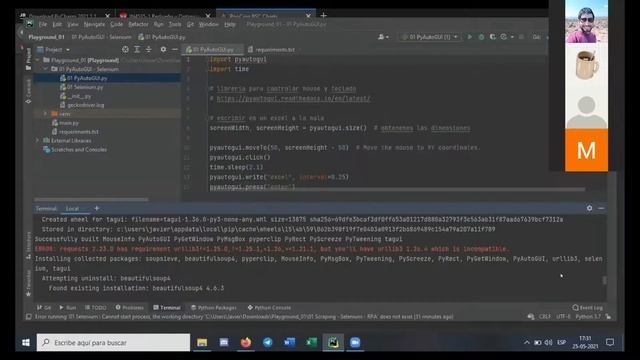Open the notification center icon
This screenshot has width=640, height=360.
[x=610, y=342]
